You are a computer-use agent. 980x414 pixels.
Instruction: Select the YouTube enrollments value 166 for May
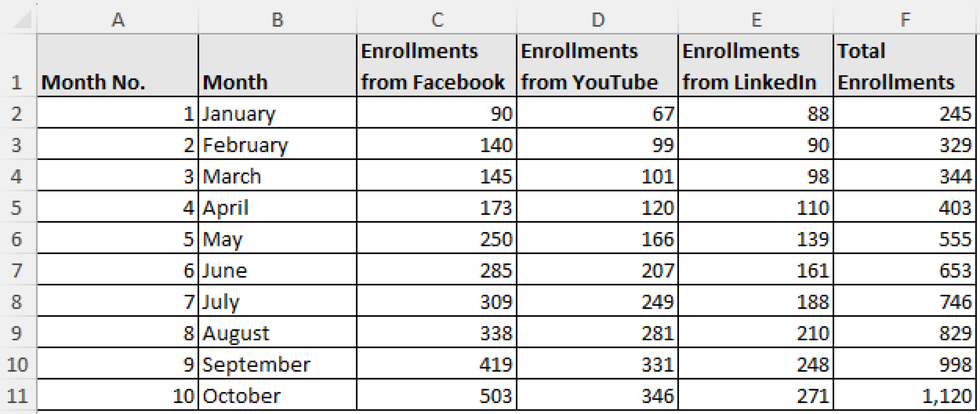(x=598, y=238)
